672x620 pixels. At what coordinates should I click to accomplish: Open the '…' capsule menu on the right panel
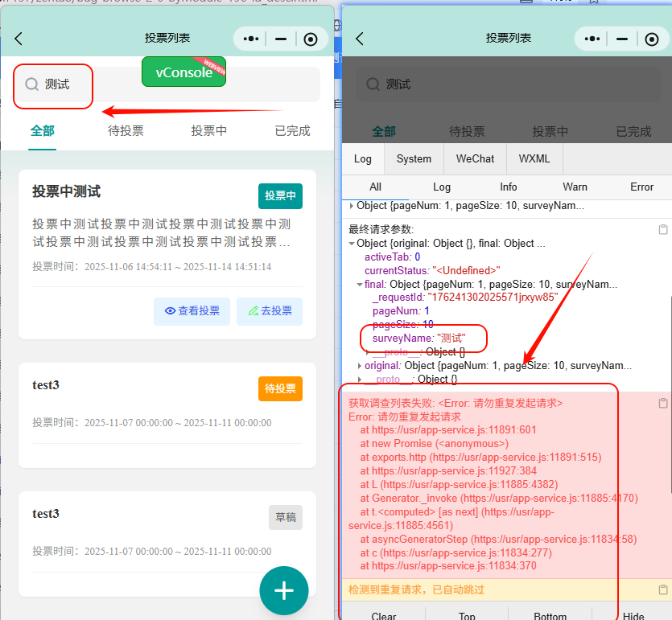[592, 39]
